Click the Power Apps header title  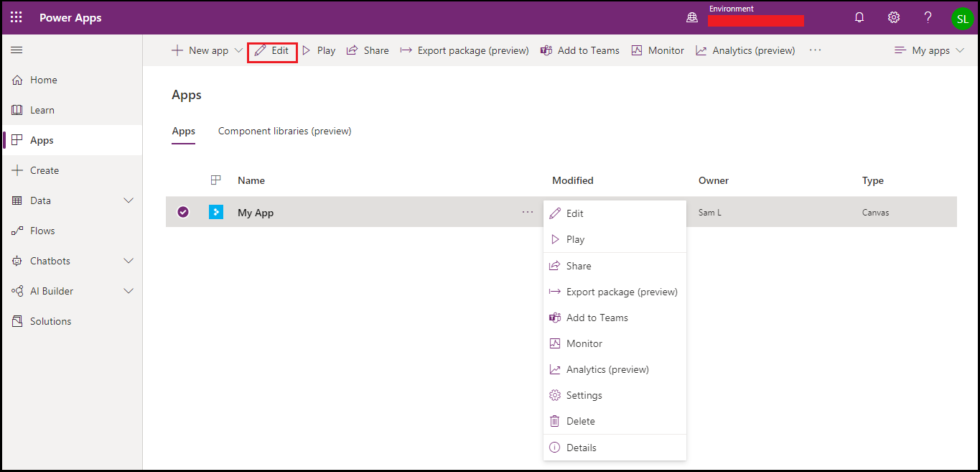tap(70, 18)
